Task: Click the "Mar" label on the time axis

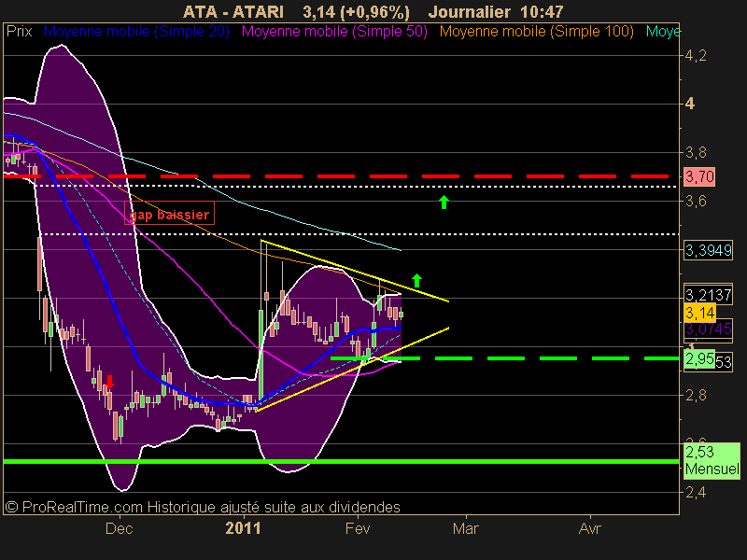Action: click(465, 528)
